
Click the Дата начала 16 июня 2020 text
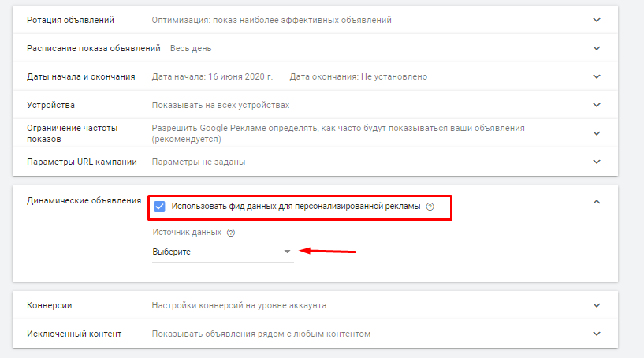pyautogui.click(x=212, y=76)
